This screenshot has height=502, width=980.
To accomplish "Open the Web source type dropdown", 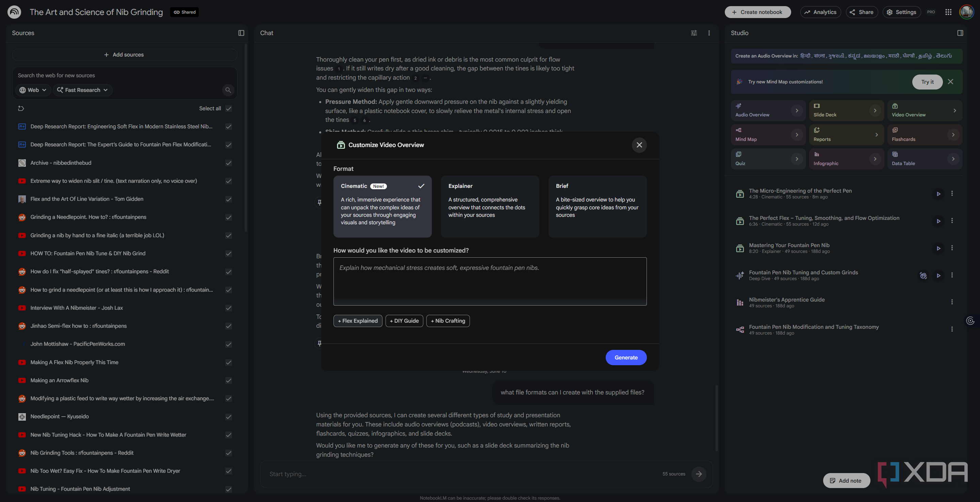I will click(33, 90).
